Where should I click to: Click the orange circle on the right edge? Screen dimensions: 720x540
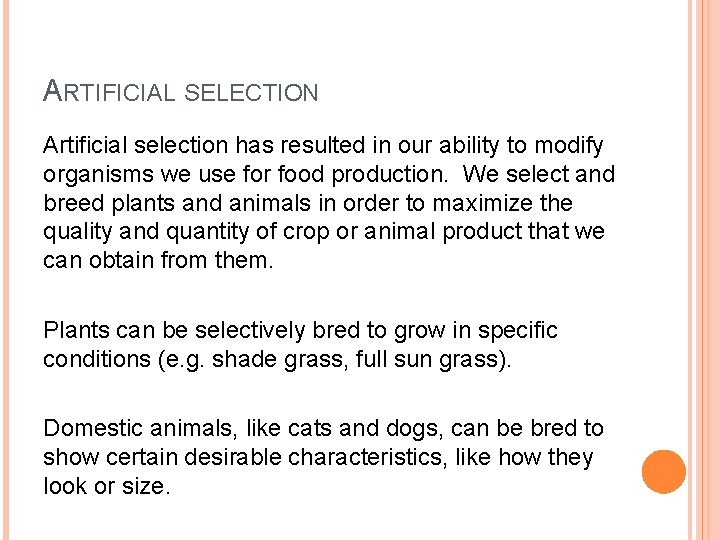664,472
